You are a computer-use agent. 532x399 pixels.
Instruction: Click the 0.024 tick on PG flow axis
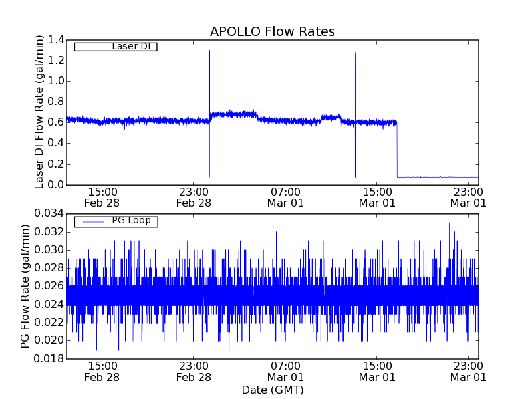coord(49,305)
